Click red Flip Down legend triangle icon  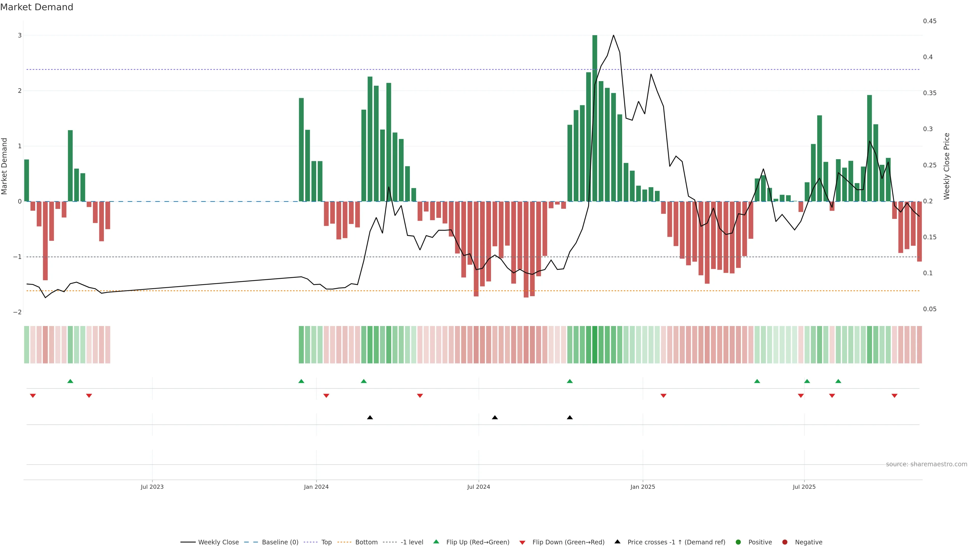[522, 542]
